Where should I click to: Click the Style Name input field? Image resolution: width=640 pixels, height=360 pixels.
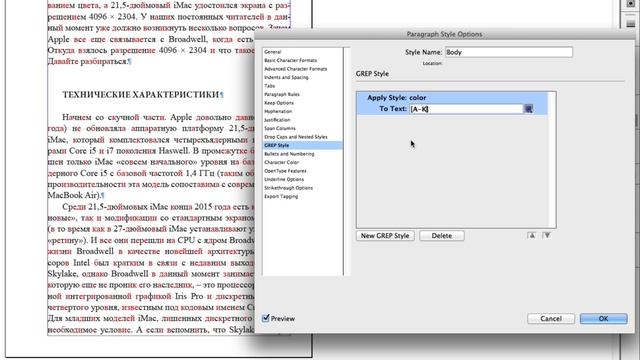tap(509, 52)
